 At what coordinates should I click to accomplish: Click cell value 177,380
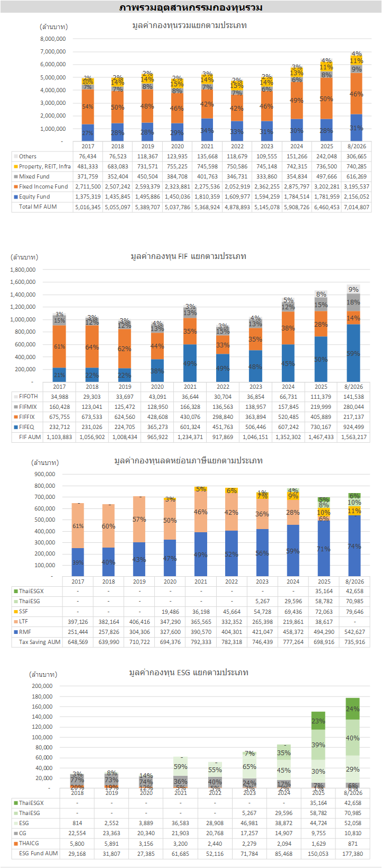pos(353,854)
